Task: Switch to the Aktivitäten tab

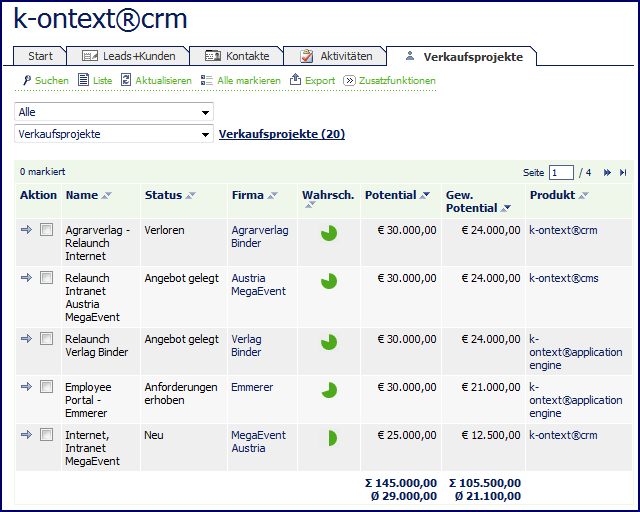Action: tap(336, 56)
